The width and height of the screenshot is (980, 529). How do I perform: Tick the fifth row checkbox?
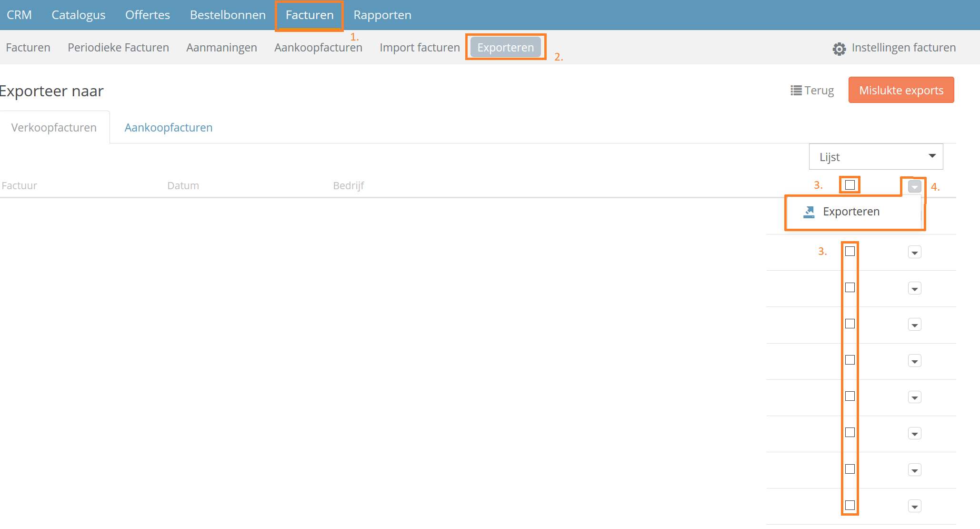850,396
